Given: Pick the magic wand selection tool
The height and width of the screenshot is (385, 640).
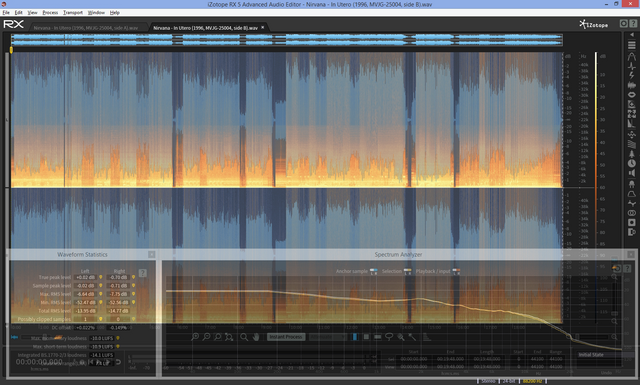Looking at the screenshot, I should tap(412, 337).
